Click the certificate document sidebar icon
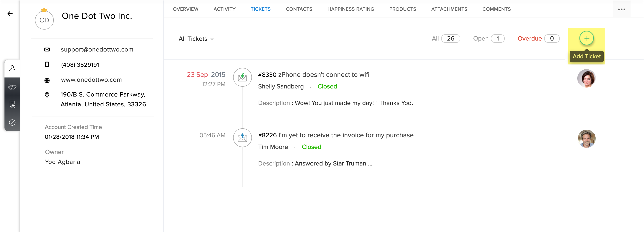644x232 pixels. (x=12, y=104)
